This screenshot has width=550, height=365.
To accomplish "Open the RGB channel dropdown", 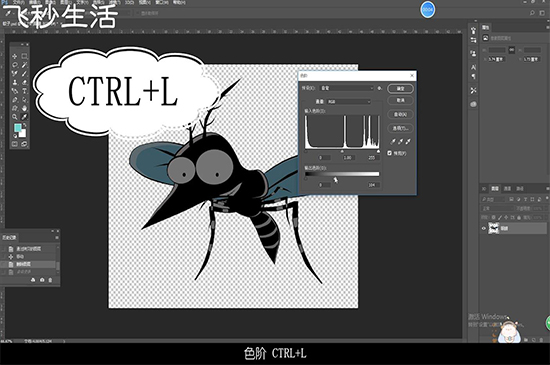I will 348,102.
